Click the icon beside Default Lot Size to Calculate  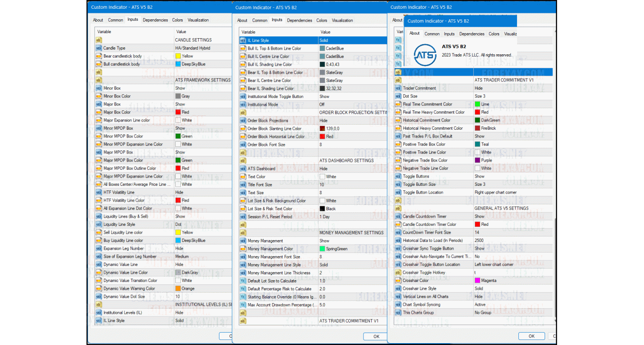click(x=243, y=281)
